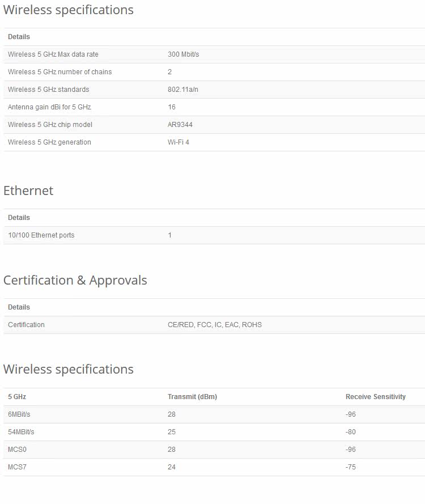Select 10/100 Ethernet ports row label
Image resolution: width=425 pixels, height=504 pixels.
tap(41, 235)
